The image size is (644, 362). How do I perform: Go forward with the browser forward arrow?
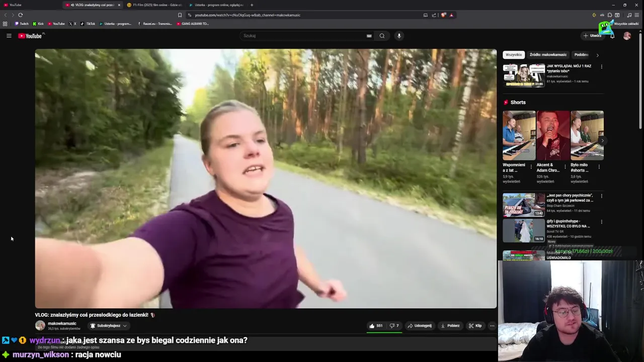13,15
